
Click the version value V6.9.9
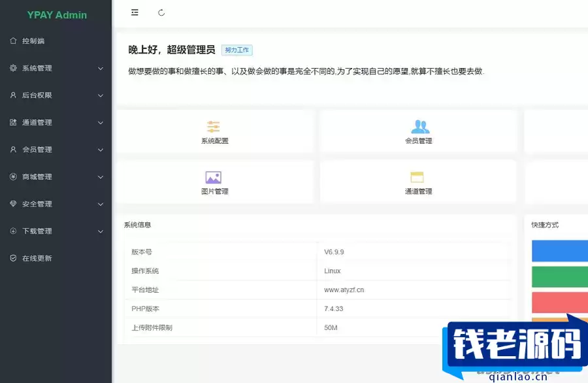(334, 252)
